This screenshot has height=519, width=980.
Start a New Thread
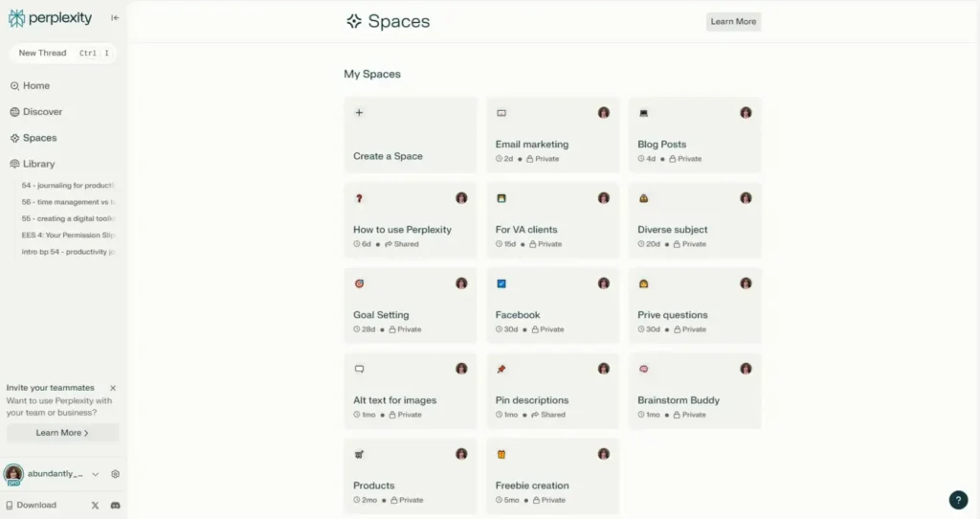point(62,54)
